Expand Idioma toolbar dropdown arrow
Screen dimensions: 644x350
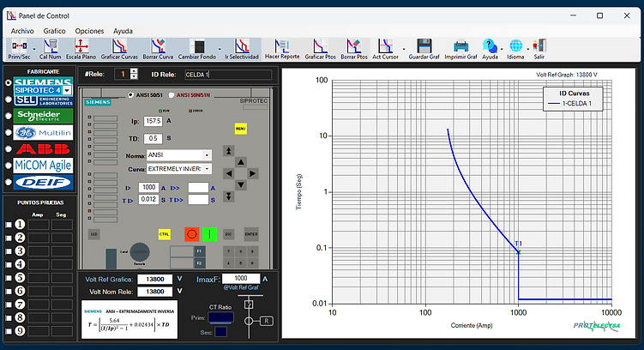point(528,49)
